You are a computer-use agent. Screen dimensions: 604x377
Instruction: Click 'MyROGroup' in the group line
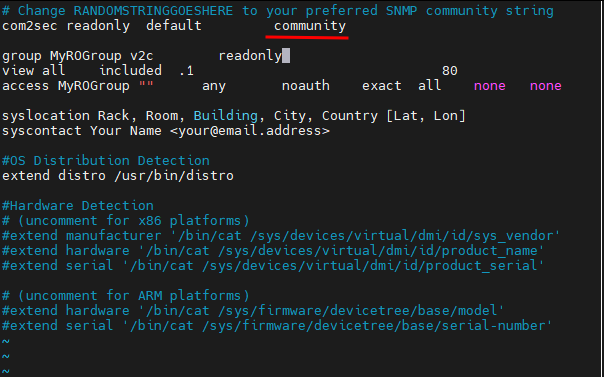pyautogui.click(x=86, y=56)
